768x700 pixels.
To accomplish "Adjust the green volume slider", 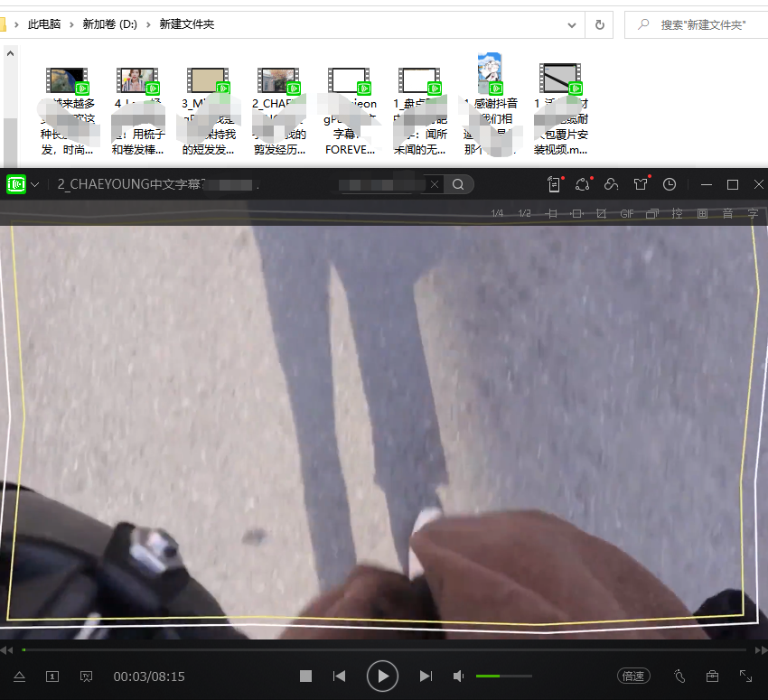I will [x=504, y=676].
